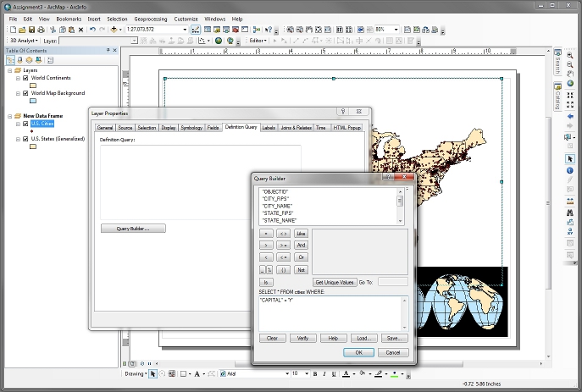Image resolution: width=582 pixels, height=392 pixels.
Task: Click the Clear button in Query Builder
Action: coord(273,338)
